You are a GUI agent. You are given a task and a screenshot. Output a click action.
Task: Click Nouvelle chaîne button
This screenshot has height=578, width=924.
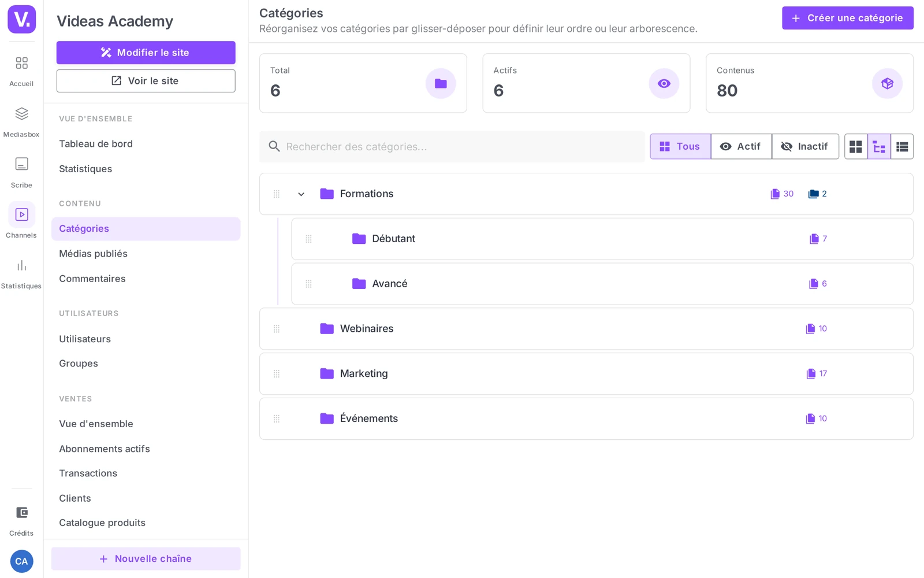click(146, 559)
